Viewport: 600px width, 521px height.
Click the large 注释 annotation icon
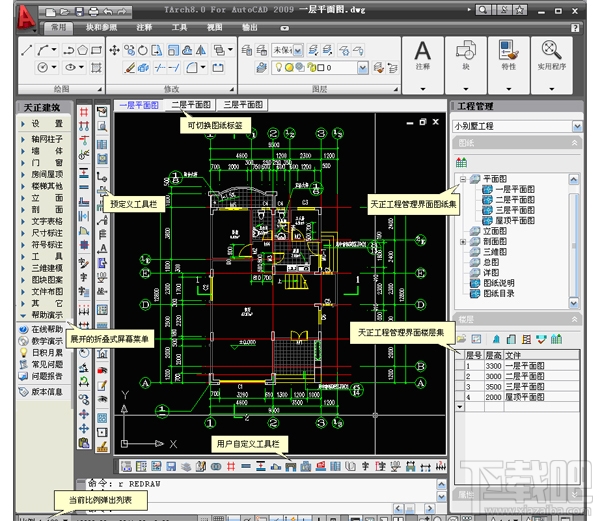point(424,52)
